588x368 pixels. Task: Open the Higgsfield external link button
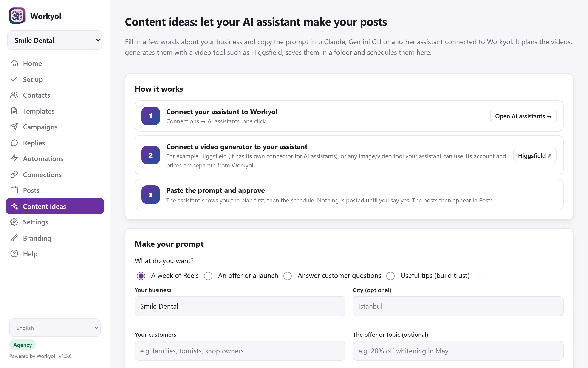click(534, 155)
